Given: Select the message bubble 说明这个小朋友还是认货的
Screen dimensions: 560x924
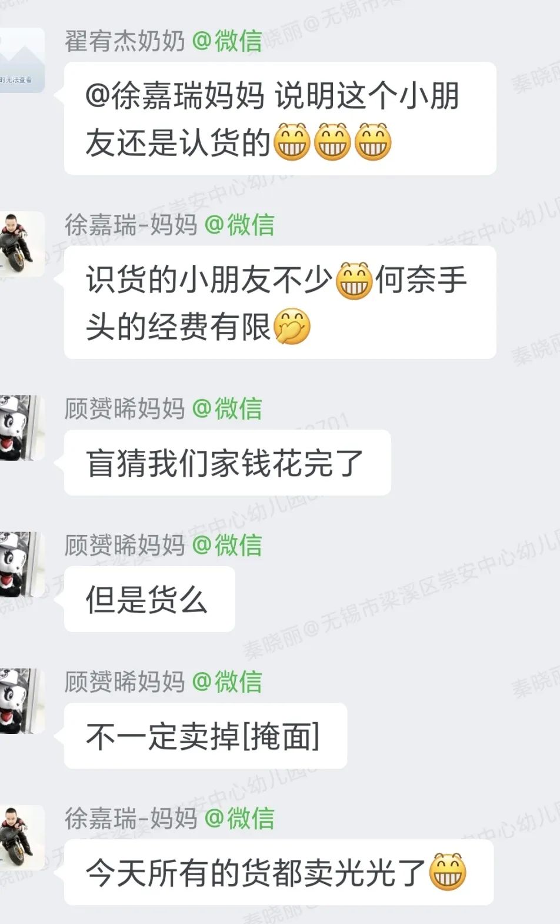Looking at the screenshot, I should pos(280,118).
